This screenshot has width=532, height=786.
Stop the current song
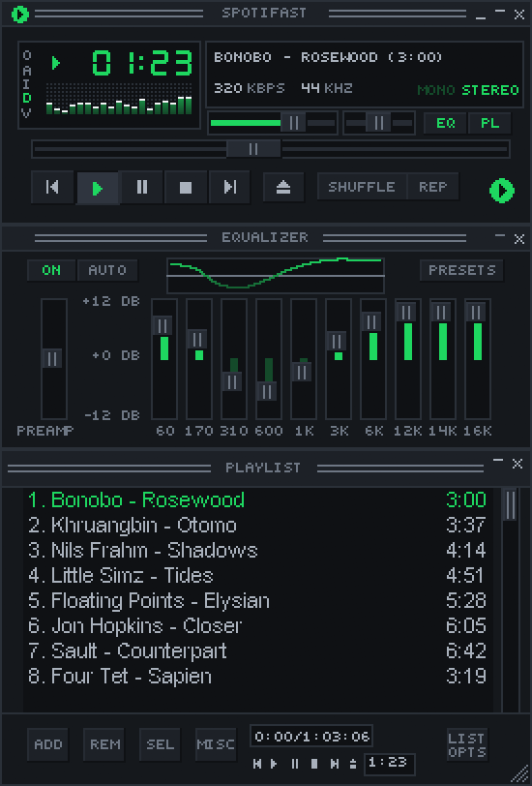(186, 188)
